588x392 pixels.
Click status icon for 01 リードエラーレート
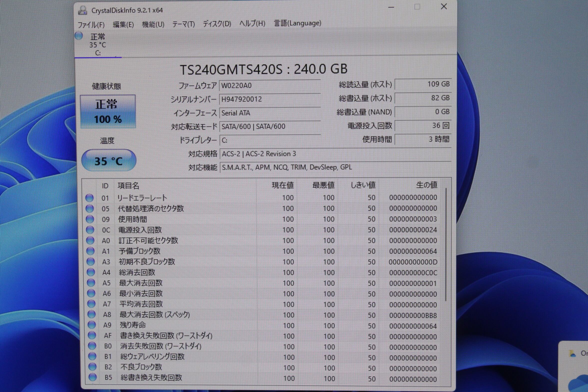pos(89,198)
